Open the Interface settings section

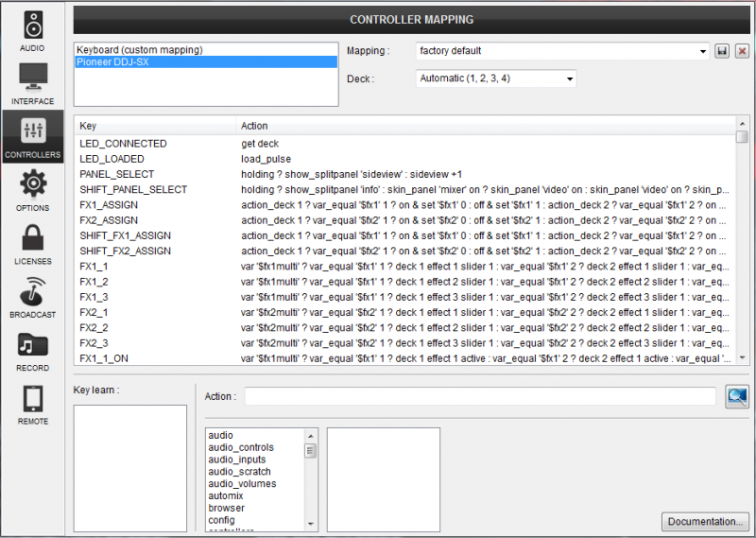click(x=32, y=84)
